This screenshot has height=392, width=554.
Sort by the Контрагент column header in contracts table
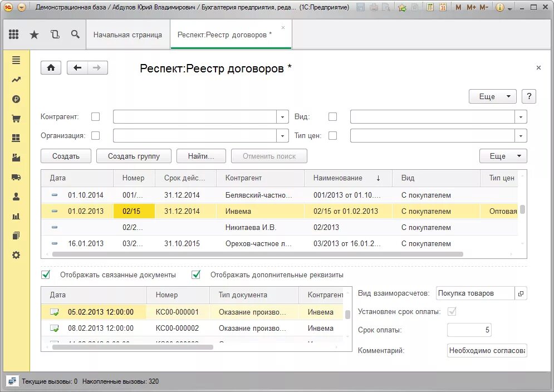(260, 178)
